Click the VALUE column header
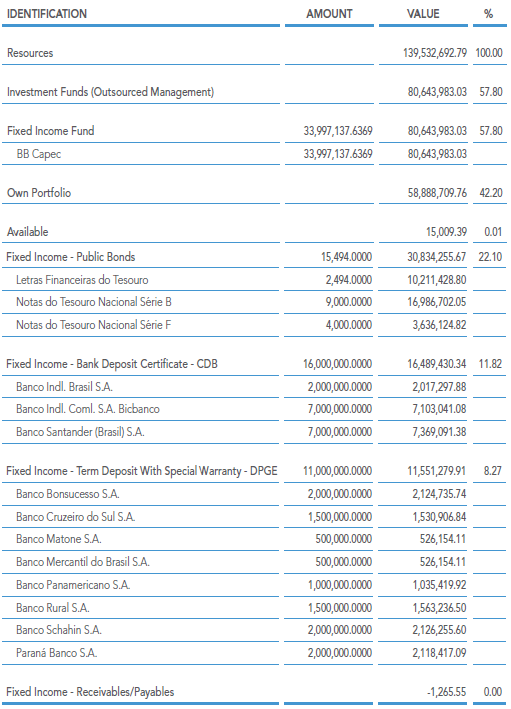This screenshot has height=709, width=511. tap(423, 14)
